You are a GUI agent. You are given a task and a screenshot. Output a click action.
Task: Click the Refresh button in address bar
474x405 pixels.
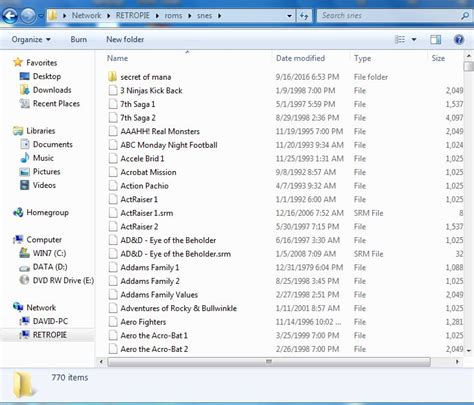click(x=304, y=16)
